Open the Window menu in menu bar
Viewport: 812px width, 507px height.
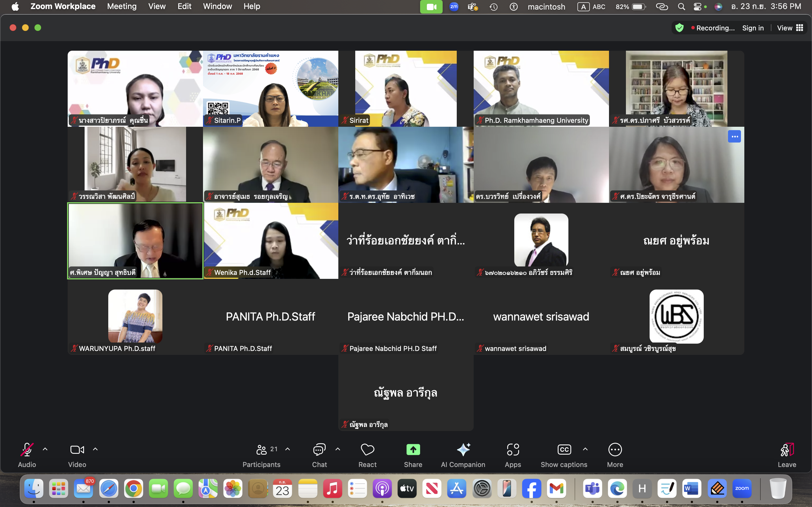point(217,6)
